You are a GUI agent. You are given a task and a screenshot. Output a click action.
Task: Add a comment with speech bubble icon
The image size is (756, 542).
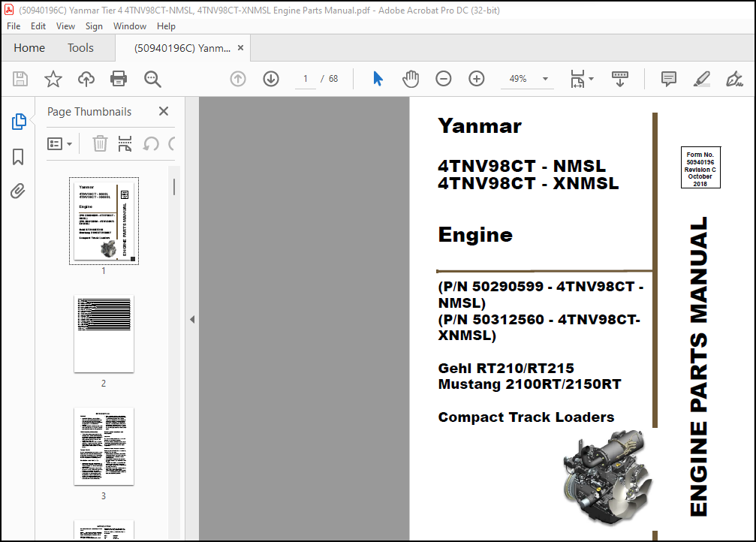click(x=669, y=79)
